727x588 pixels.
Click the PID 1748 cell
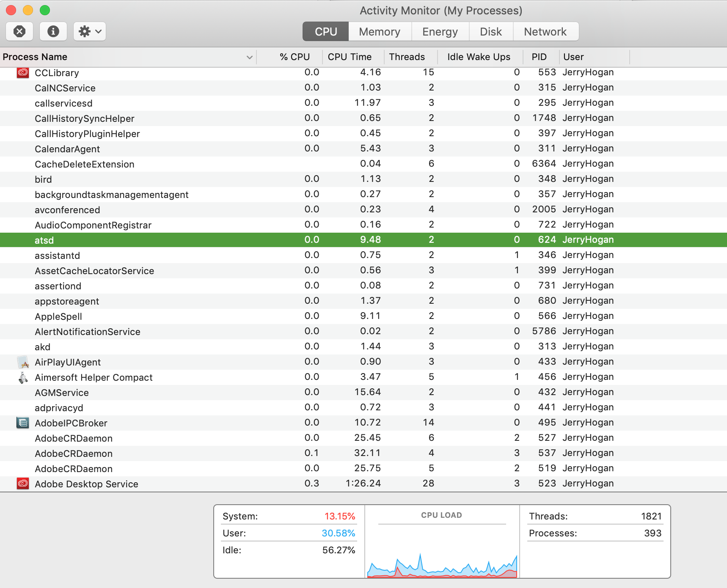pyautogui.click(x=544, y=118)
